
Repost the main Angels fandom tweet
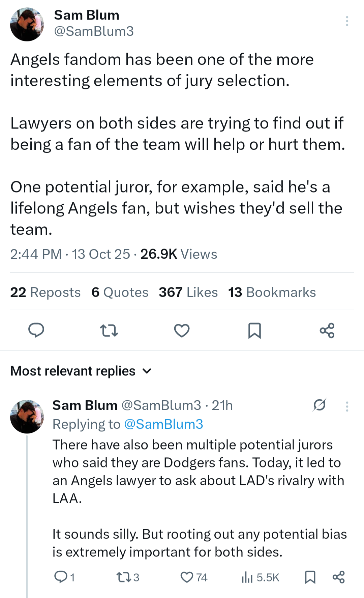pos(109,330)
